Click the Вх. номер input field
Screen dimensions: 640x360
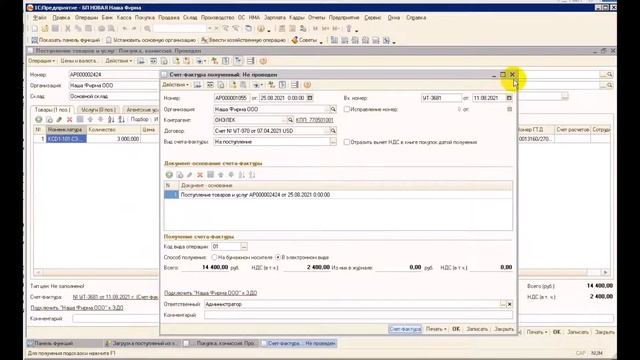(x=441, y=98)
